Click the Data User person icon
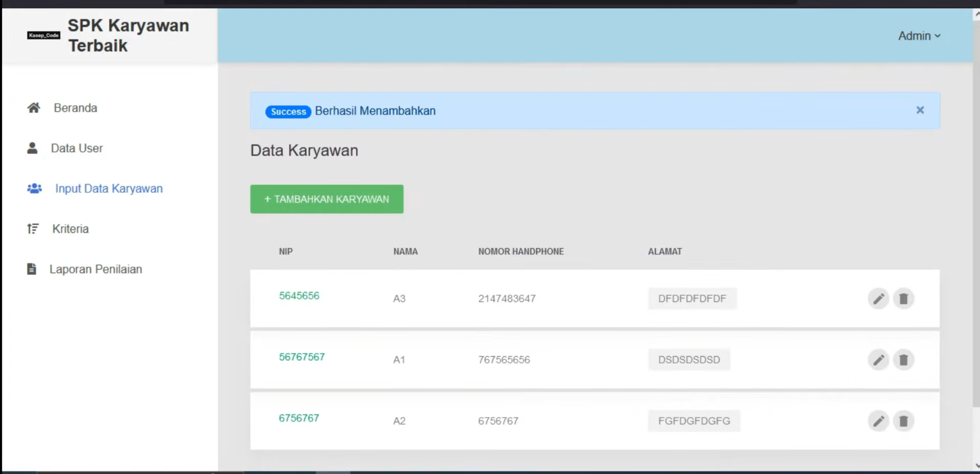The height and width of the screenshot is (474, 980). pos(33,148)
